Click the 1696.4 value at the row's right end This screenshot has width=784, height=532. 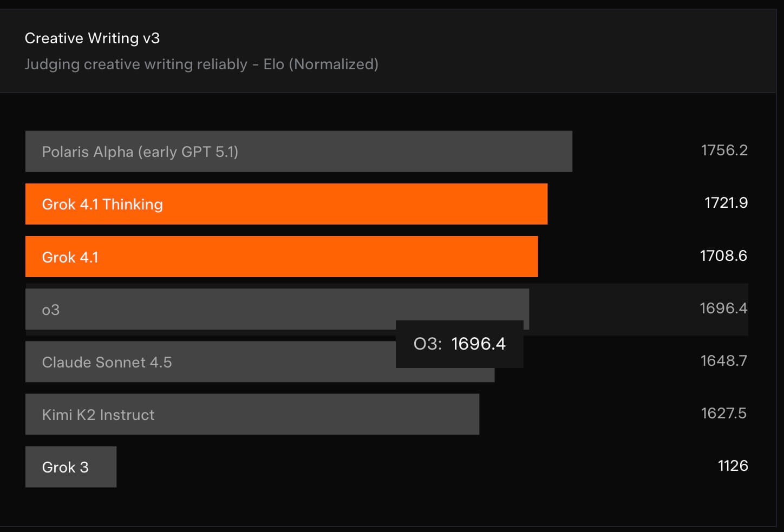pyautogui.click(x=723, y=308)
